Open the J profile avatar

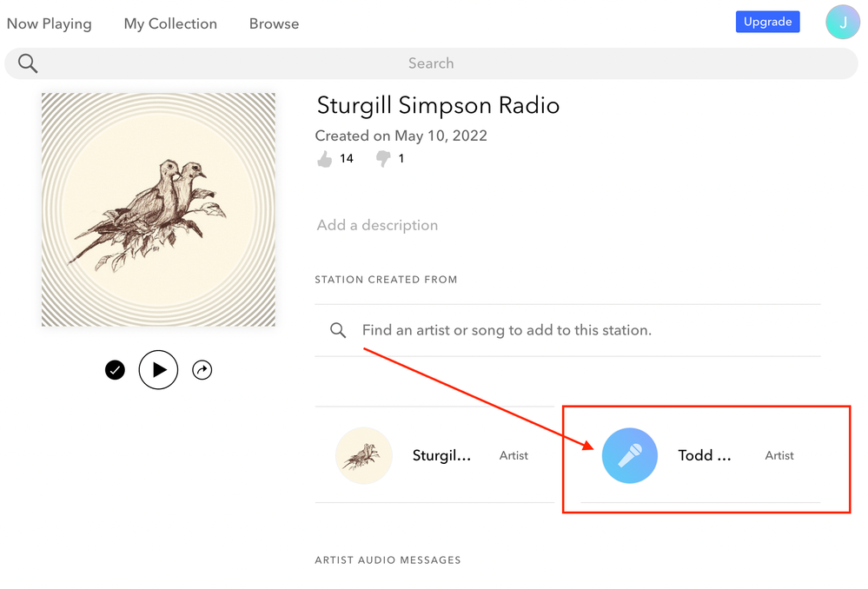pos(842,23)
